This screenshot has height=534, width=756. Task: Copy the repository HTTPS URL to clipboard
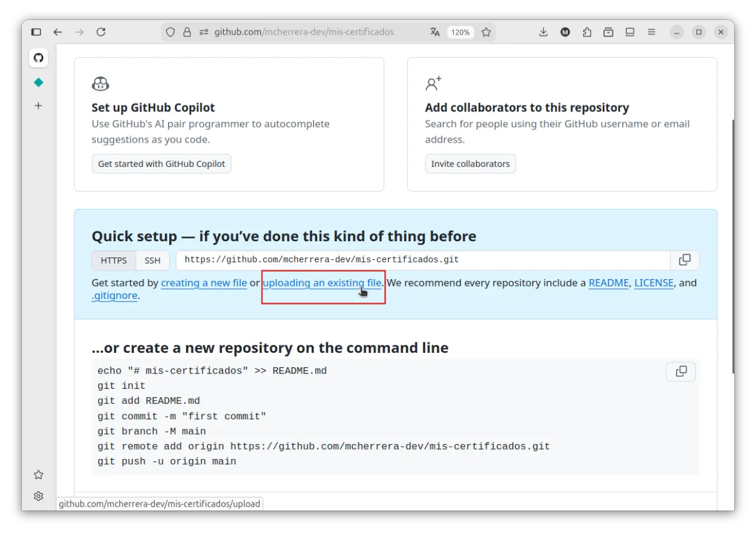coord(685,260)
